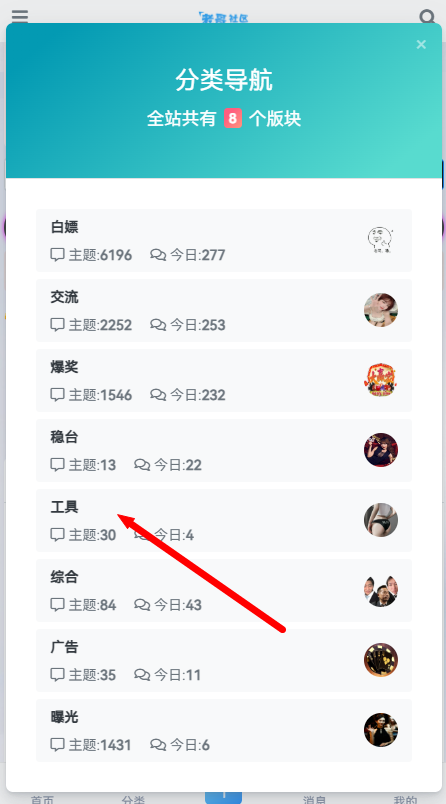
Task: Open the 交流 category
Action: tap(224, 310)
